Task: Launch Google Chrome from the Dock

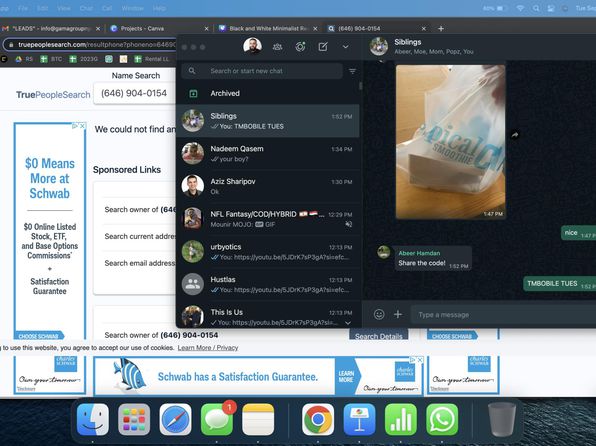Action: (318, 419)
